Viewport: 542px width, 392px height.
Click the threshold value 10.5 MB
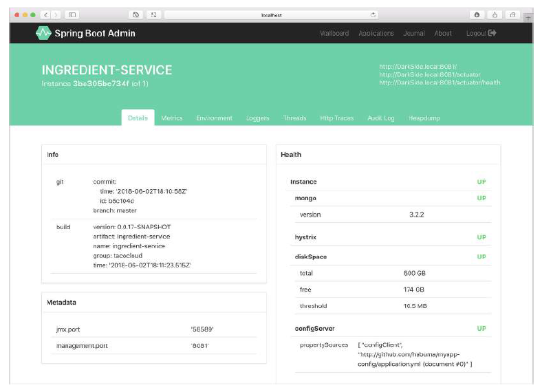click(x=415, y=306)
